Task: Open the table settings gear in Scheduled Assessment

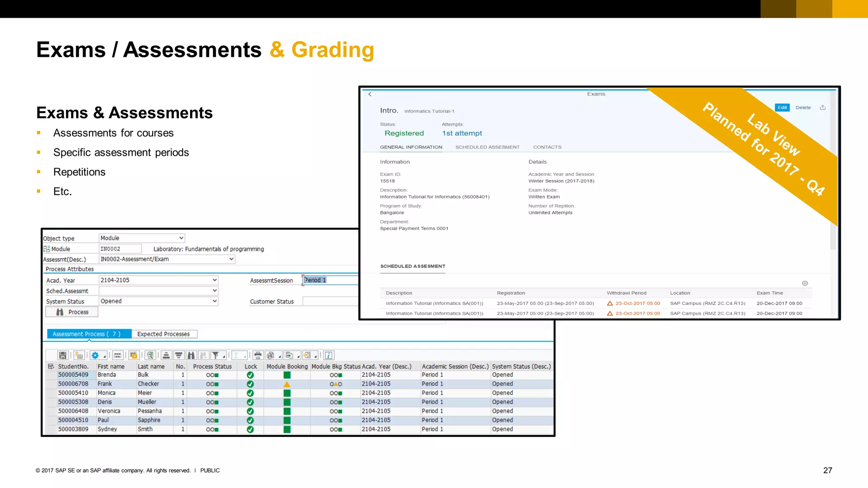Action: 805,283
